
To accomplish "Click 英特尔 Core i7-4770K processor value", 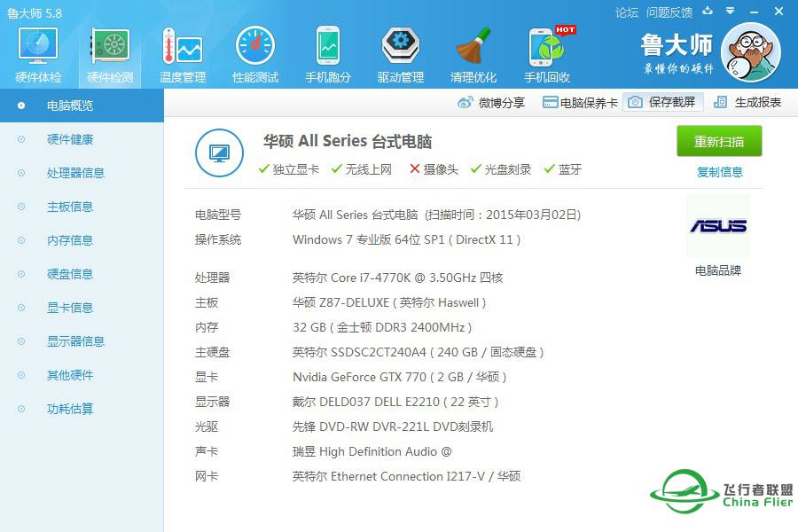I will 397,278.
